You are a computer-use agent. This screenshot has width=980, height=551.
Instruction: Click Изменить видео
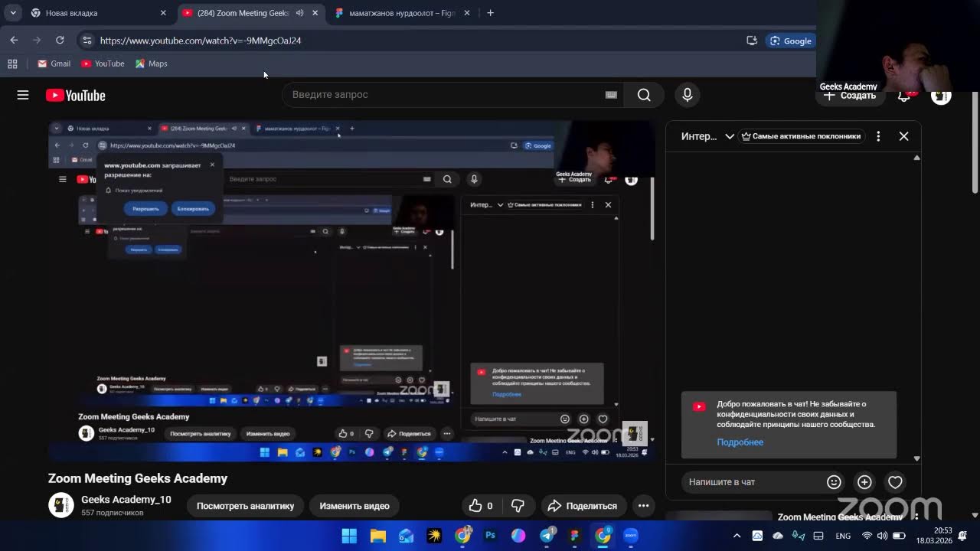click(x=354, y=506)
